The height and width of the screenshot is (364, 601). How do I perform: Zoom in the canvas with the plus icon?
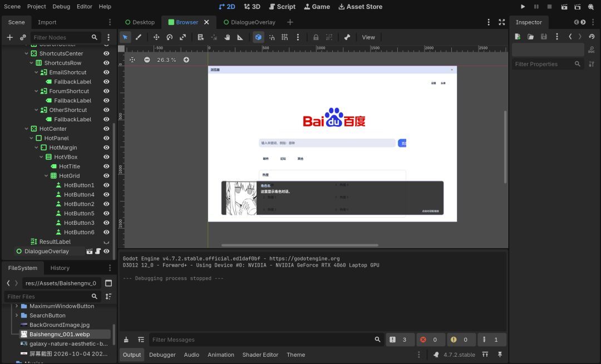pos(186,60)
